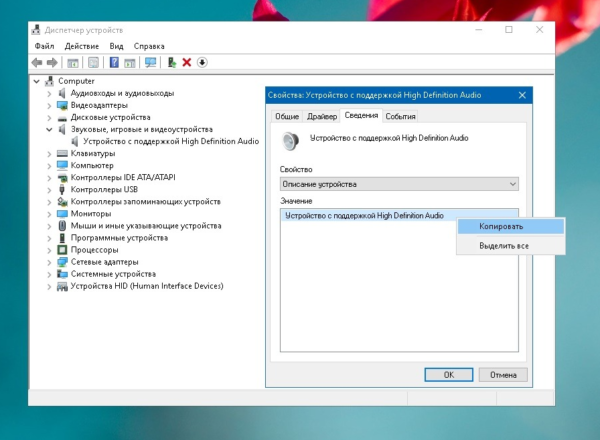Expand the Контроллеры USB node
This screenshot has height=440, width=600.
49,189
